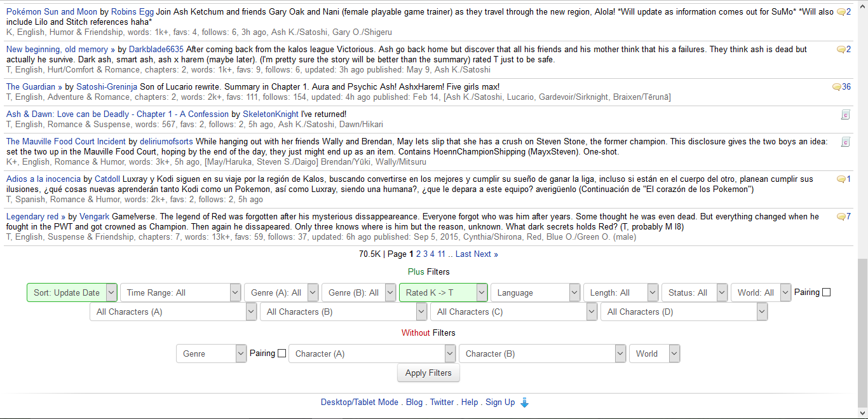Open the World: All dropdown
Image resolution: width=868 pixels, height=419 pixels.
pos(761,292)
